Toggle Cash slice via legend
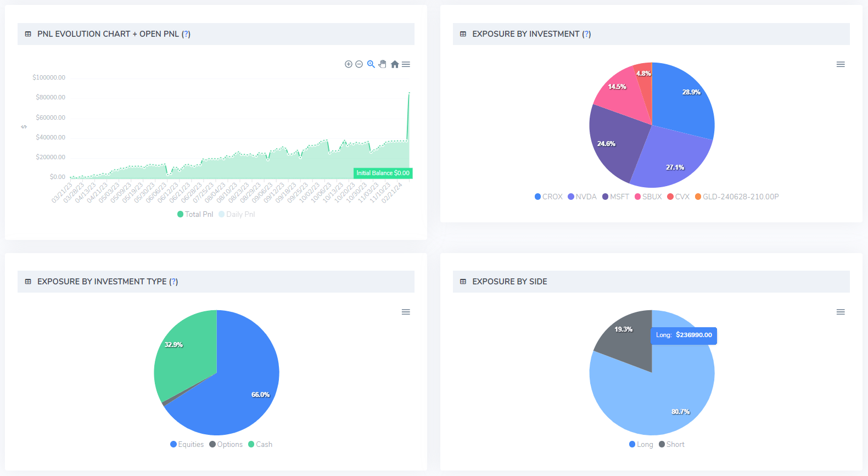This screenshot has height=476, width=868. click(260, 444)
